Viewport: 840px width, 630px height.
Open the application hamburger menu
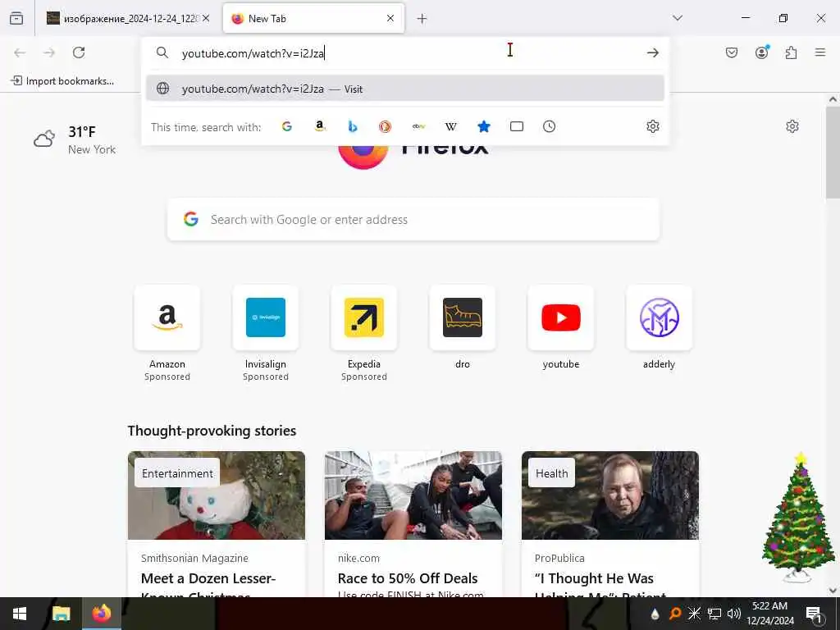(820, 52)
